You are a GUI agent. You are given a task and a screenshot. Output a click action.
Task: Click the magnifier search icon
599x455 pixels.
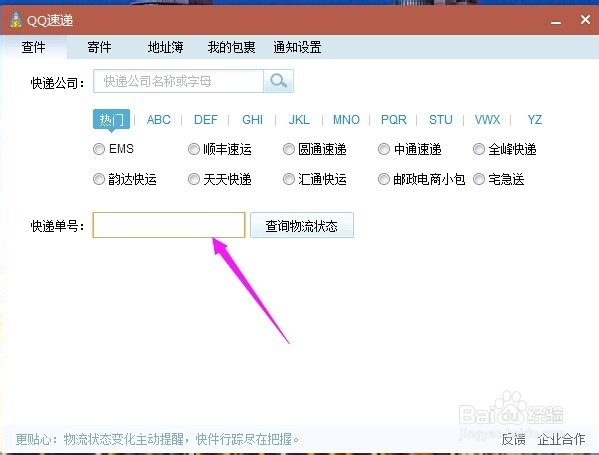click(278, 81)
